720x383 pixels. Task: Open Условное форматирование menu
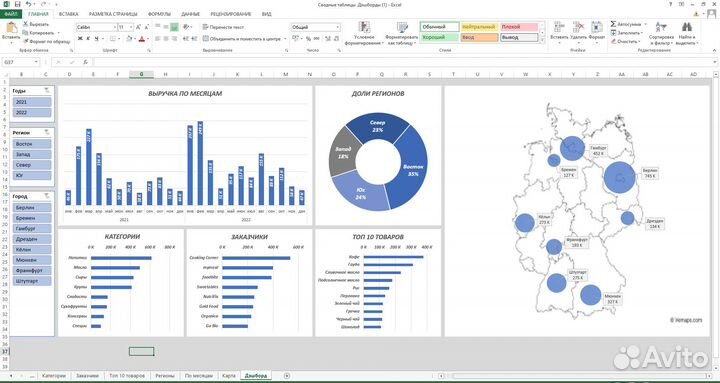click(365, 33)
